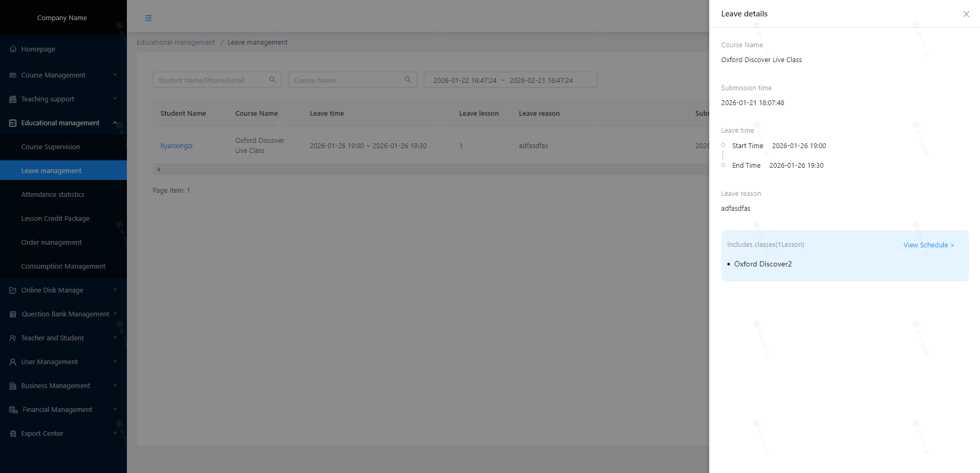Viewport: 980px width, 473px height.
Task: Click search icon in Student Name field
Action: tap(272, 80)
